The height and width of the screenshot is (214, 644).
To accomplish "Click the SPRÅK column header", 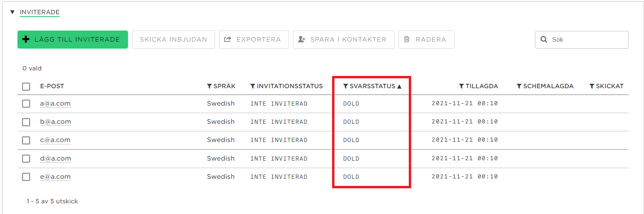I will click(x=225, y=86).
